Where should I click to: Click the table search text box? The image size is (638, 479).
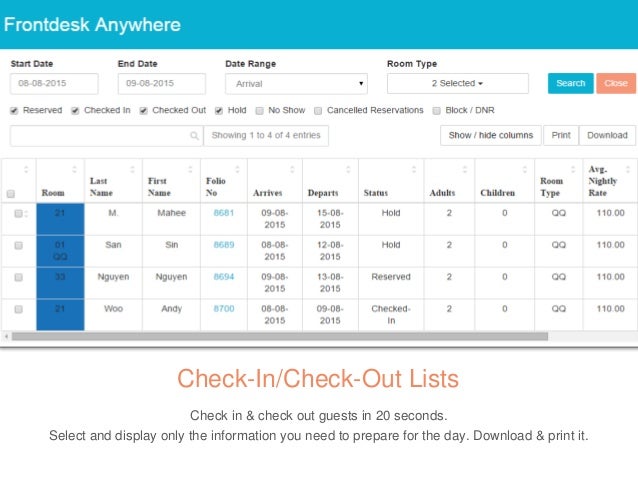[107, 136]
